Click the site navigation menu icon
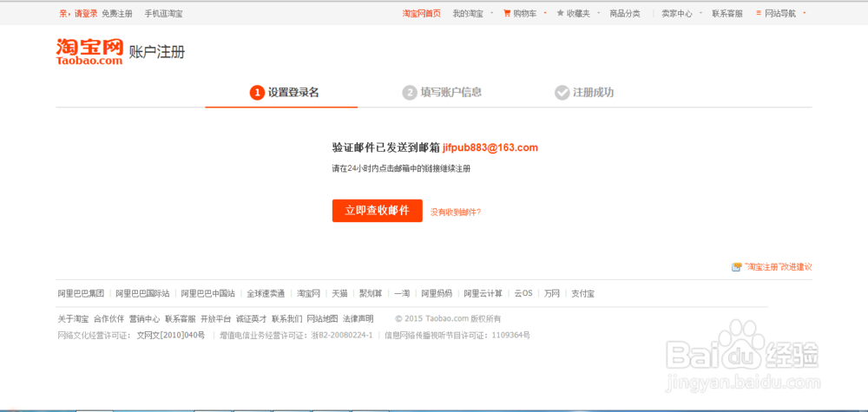 click(759, 13)
